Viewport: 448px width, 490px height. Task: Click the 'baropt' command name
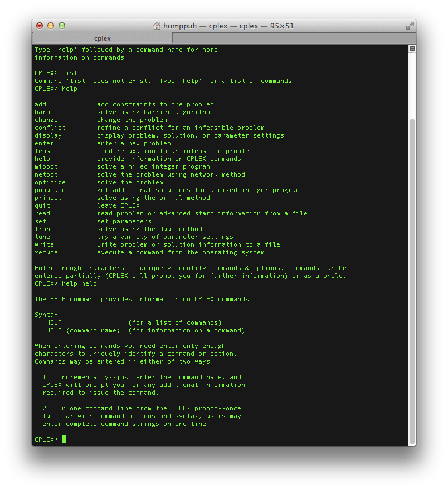[46, 112]
